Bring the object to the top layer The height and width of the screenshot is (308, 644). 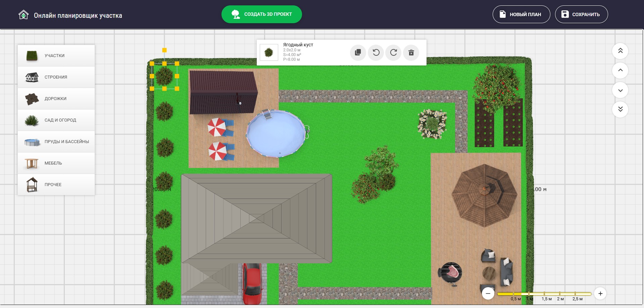[x=620, y=51]
